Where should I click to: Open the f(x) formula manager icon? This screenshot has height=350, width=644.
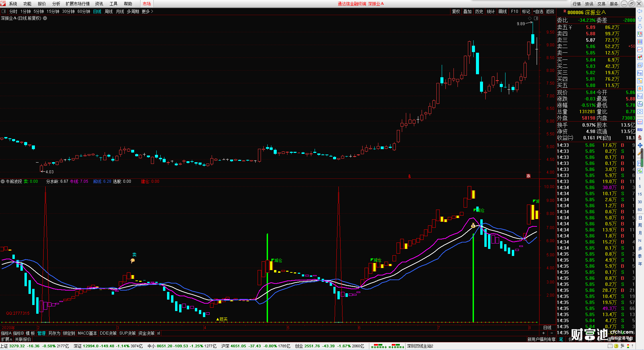640,104
